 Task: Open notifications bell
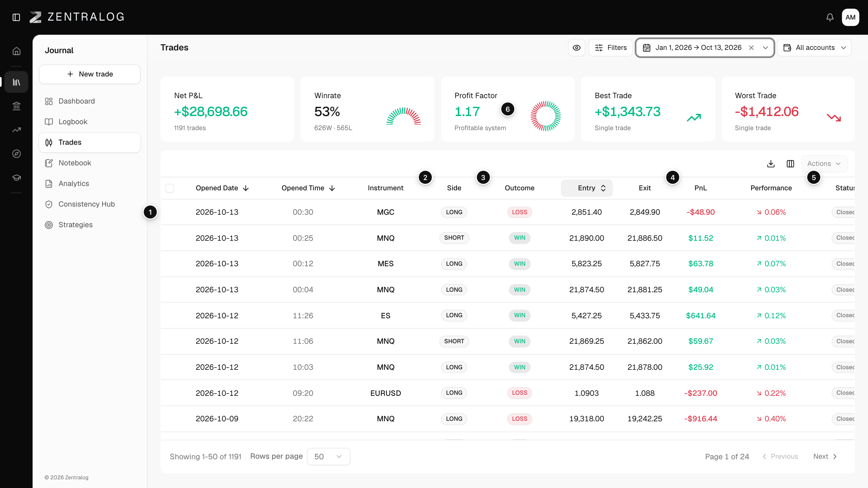coord(829,17)
